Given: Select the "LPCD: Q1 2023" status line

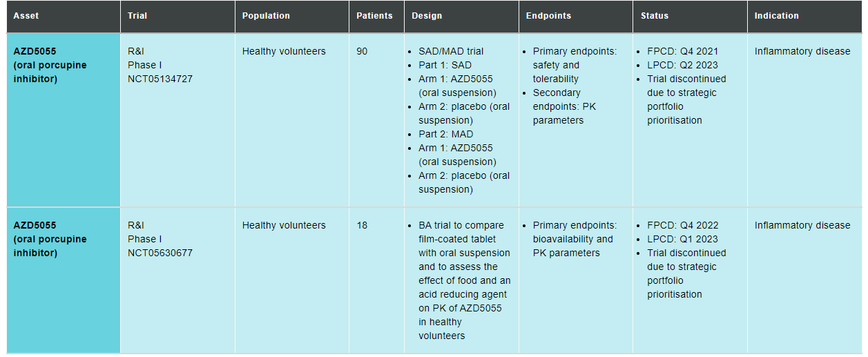Looking at the screenshot, I should 682,239.
